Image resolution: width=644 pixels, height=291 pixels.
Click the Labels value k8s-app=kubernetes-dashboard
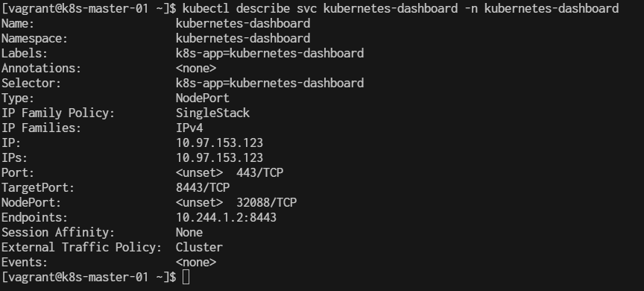tap(270, 54)
